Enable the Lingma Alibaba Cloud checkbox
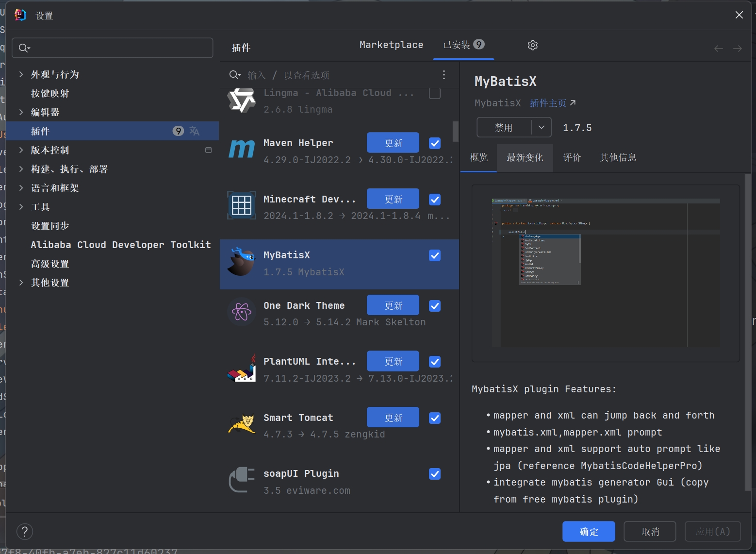The width and height of the screenshot is (756, 554). click(x=435, y=93)
